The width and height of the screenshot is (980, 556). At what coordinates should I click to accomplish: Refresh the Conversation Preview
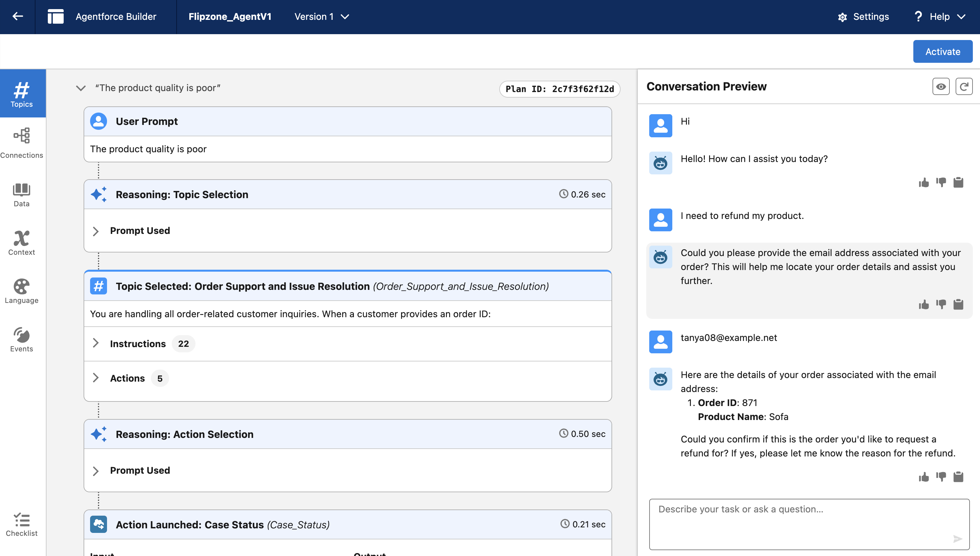click(x=964, y=87)
